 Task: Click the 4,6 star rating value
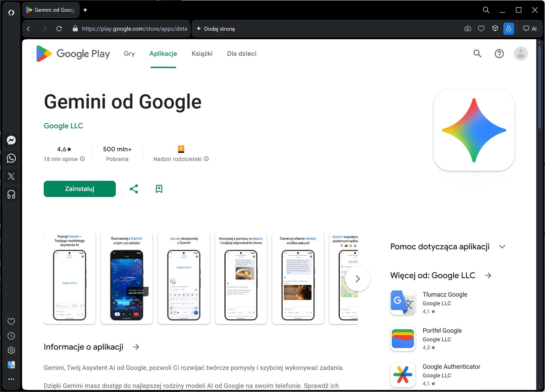coord(64,149)
